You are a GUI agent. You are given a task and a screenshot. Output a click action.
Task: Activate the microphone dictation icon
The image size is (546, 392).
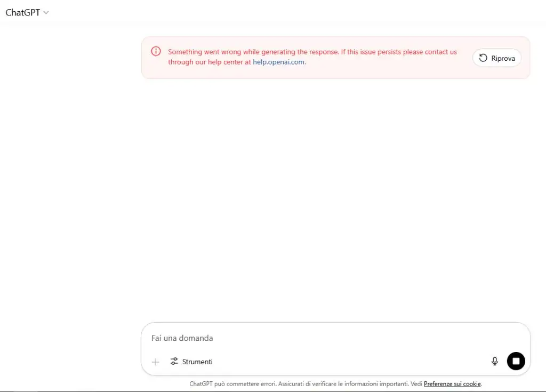click(x=494, y=362)
